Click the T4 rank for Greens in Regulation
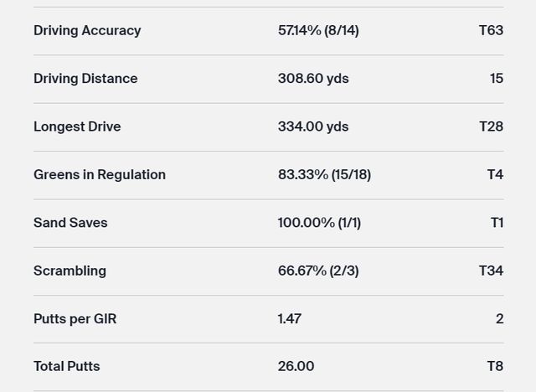 (495, 175)
